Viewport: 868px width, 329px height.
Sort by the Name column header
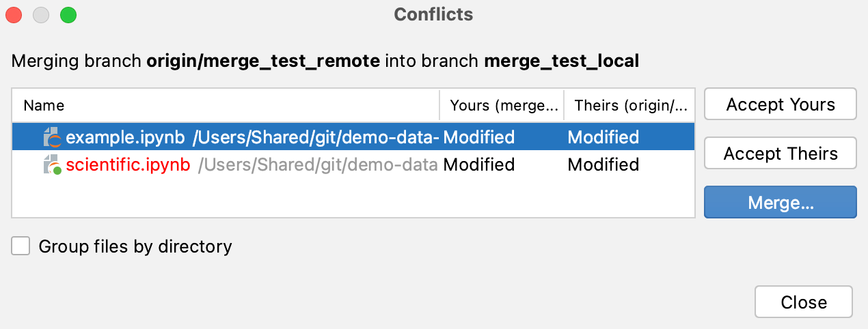(x=44, y=105)
